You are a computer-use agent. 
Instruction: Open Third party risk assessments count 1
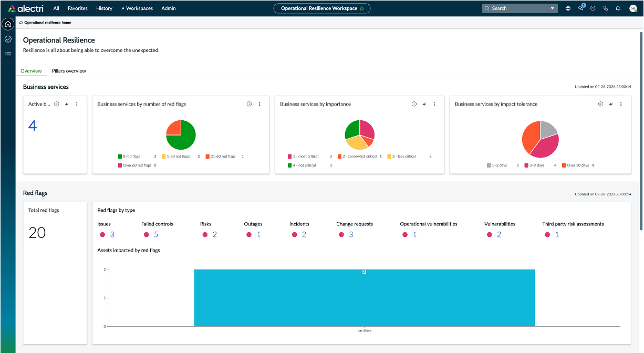pyautogui.click(x=557, y=235)
